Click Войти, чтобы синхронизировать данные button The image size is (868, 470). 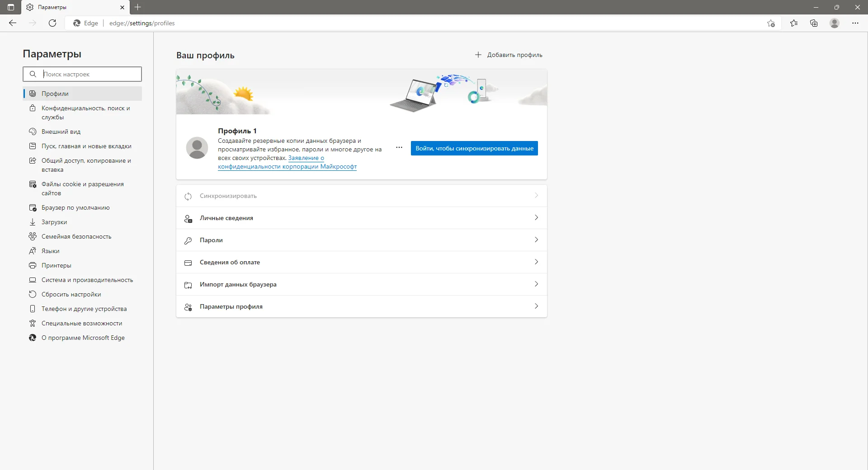[x=474, y=148]
